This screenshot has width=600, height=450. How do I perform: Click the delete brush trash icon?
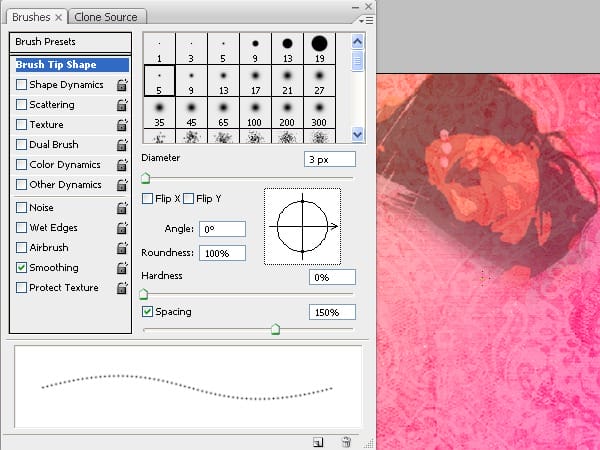pyautogui.click(x=346, y=442)
